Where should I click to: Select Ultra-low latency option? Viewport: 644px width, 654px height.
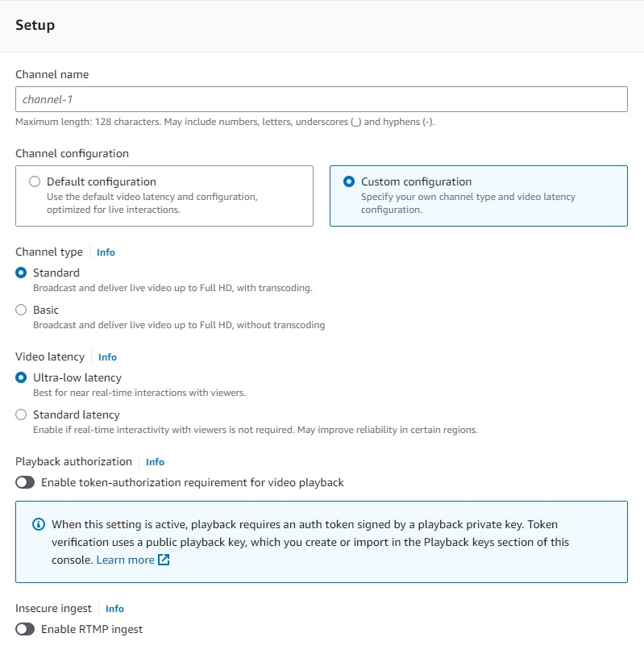tap(21, 377)
